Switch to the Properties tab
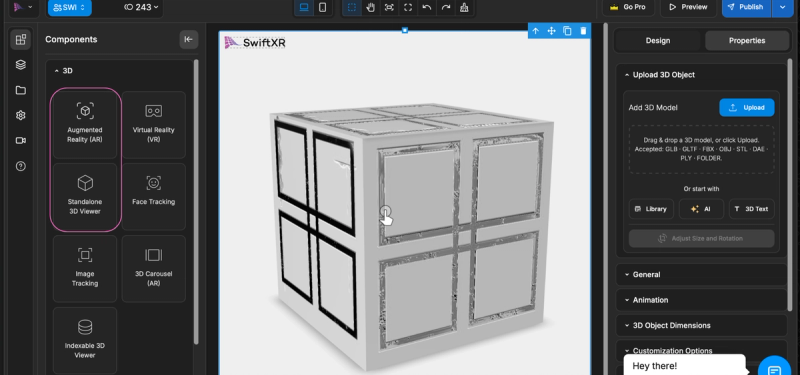This screenshot has height=375, width=800. click(746, 40)
